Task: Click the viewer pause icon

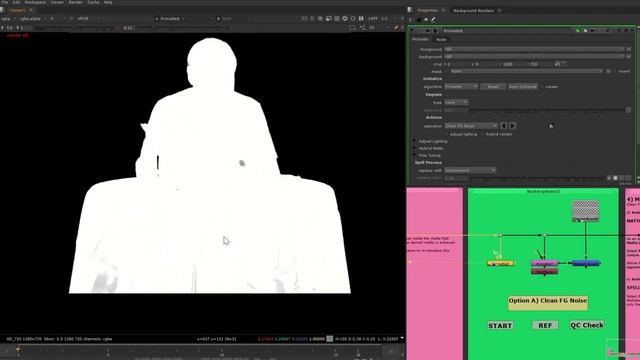Action: point(361,19)
